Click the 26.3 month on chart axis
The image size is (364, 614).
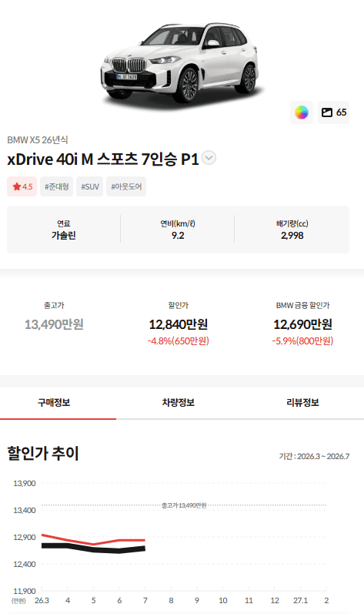[42, 601]
